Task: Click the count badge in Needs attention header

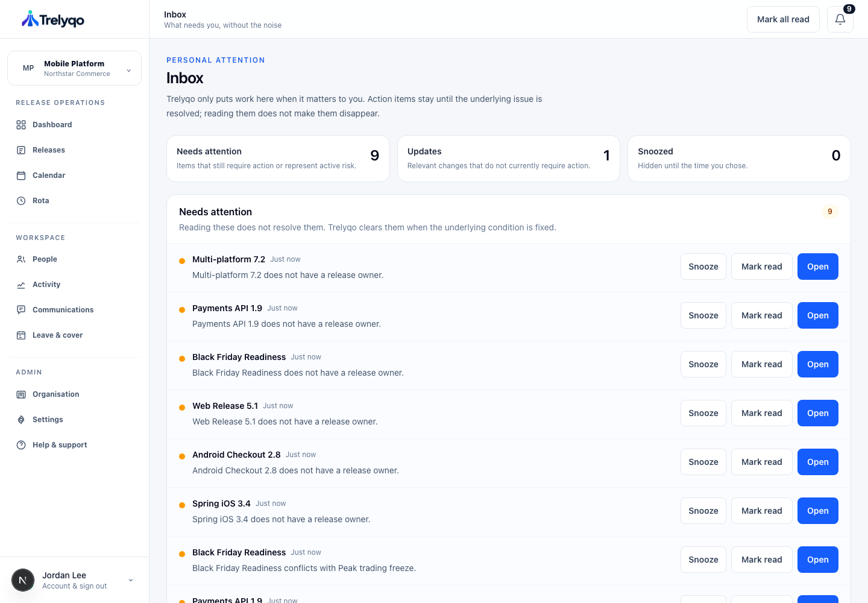Action: tap(830, 212)
